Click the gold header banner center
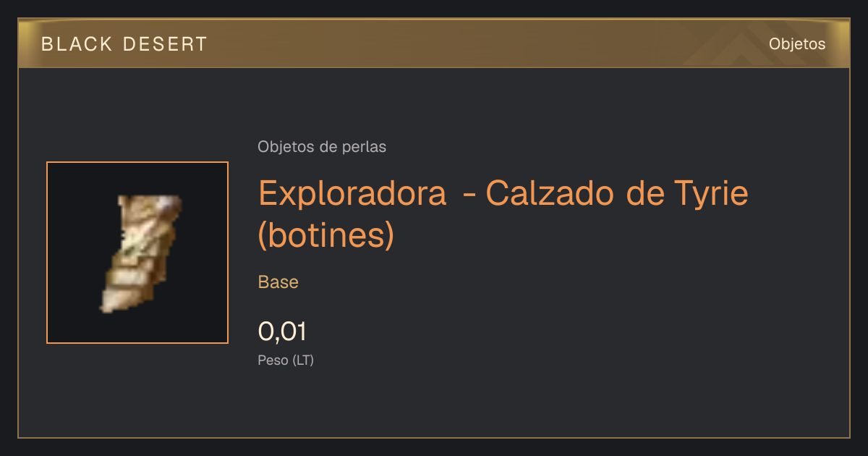 [434, 43]
